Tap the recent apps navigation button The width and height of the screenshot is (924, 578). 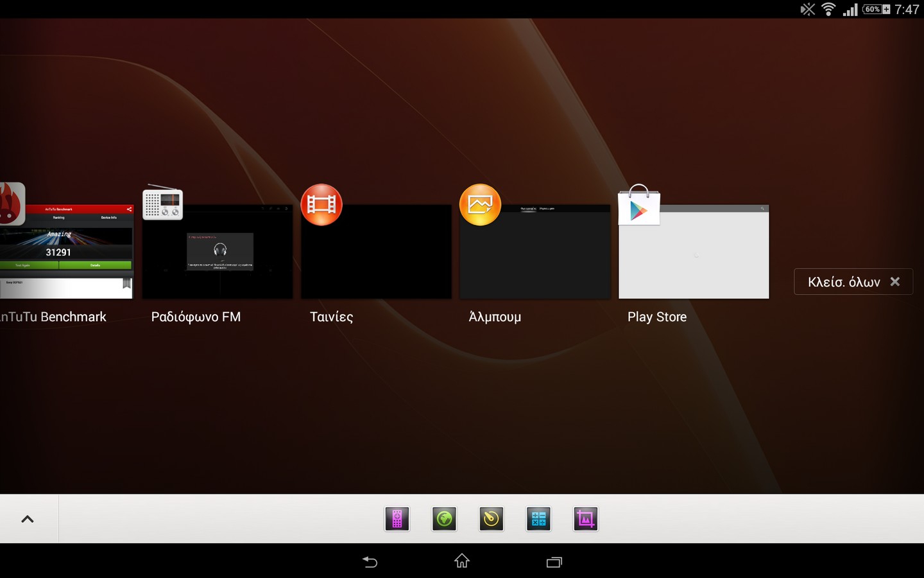(554, 562)
